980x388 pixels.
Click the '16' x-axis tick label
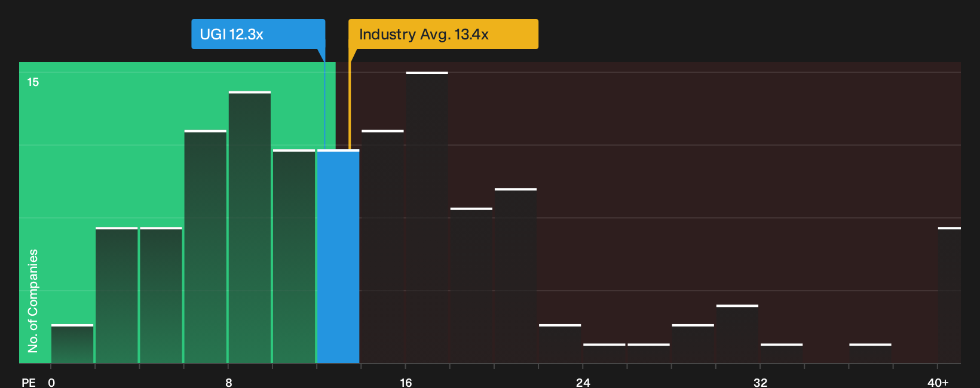(406, 383)
